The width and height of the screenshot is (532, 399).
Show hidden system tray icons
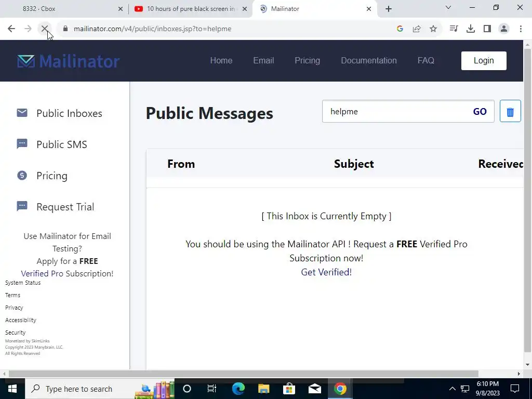[x=453, y=389]
